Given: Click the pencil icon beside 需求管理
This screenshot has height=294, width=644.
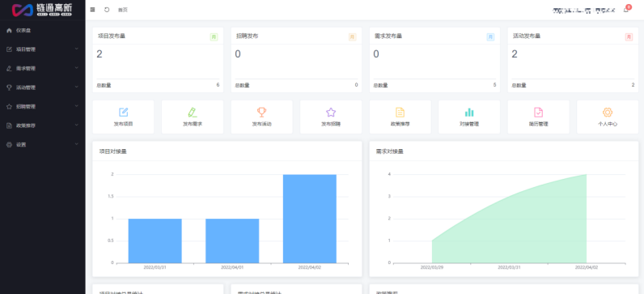Looking at the screenshot, I should coord(9,68).
